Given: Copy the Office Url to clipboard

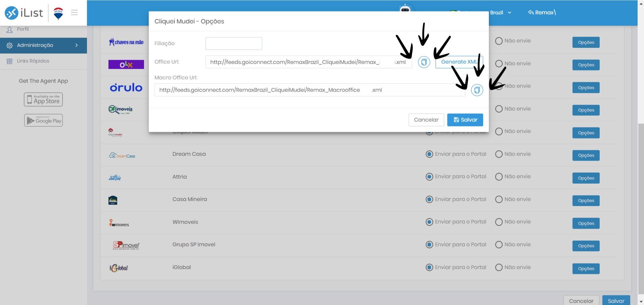Looking at the screenshot, I should tap(424, 62).
